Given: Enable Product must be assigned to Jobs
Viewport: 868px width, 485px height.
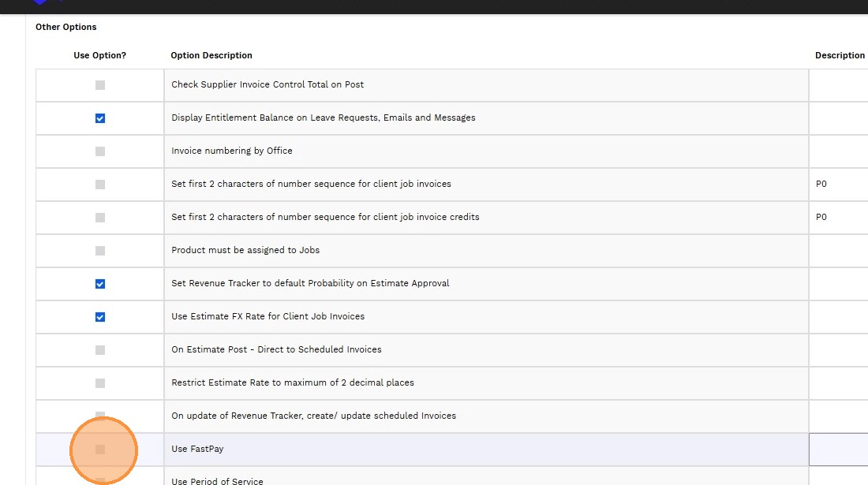Looking at the screenshot, I should coord(100,251).
